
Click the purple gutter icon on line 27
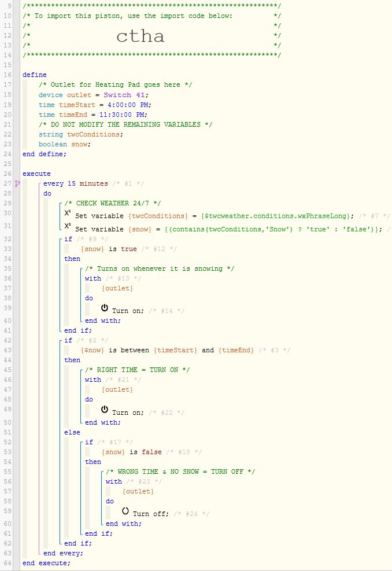pyautogui.click(x=18, y=183)
